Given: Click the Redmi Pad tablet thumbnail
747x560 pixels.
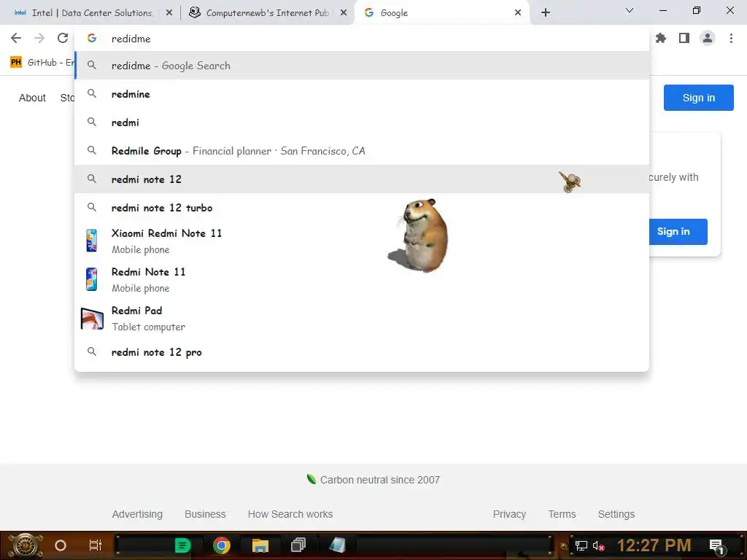Looking at the screenshot, I should click(x=92, y=319).
